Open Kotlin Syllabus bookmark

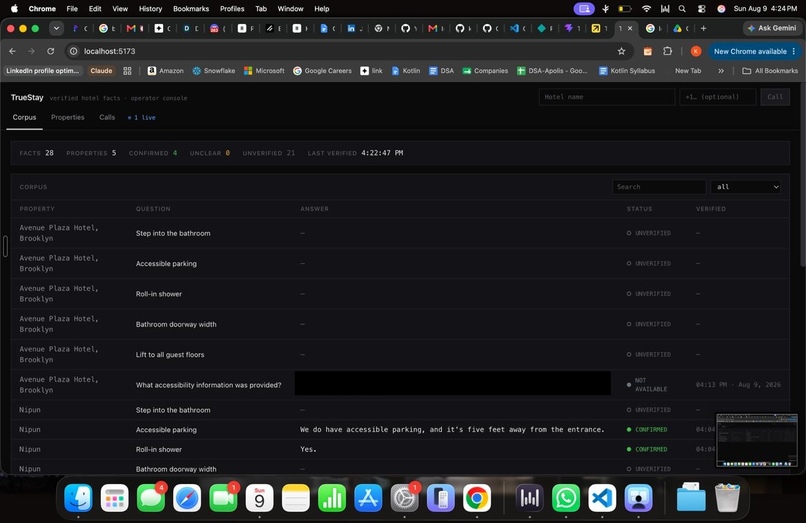(x=627, y=71)
